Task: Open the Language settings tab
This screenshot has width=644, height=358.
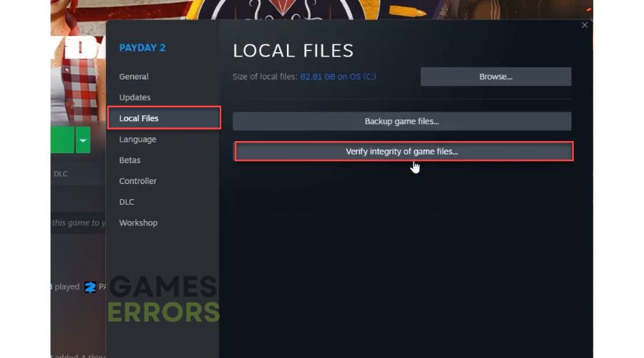Action: [137, 140]
